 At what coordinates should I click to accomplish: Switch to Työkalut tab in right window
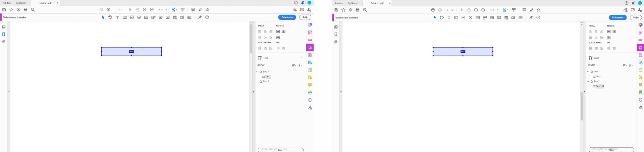(353, 3)
